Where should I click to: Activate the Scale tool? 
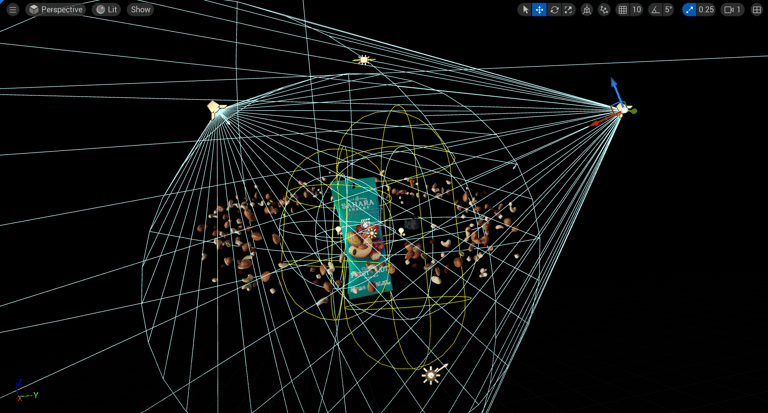pos(568,9)
